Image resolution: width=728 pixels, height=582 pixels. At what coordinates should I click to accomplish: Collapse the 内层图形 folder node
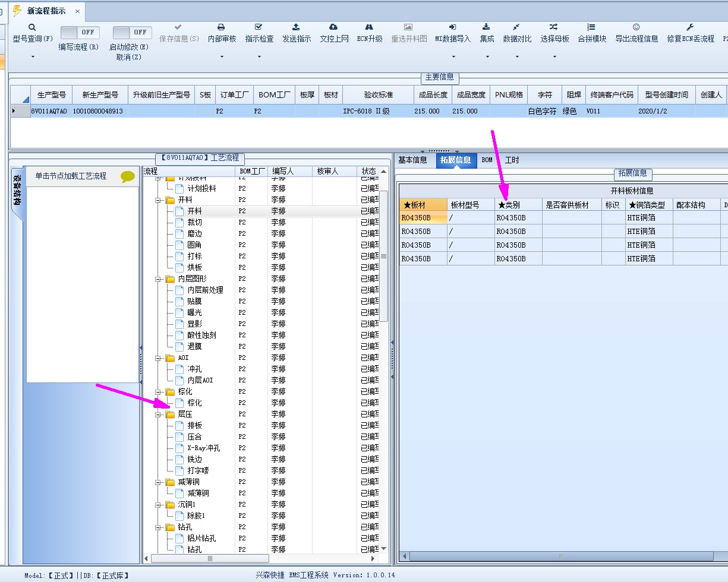159,279
